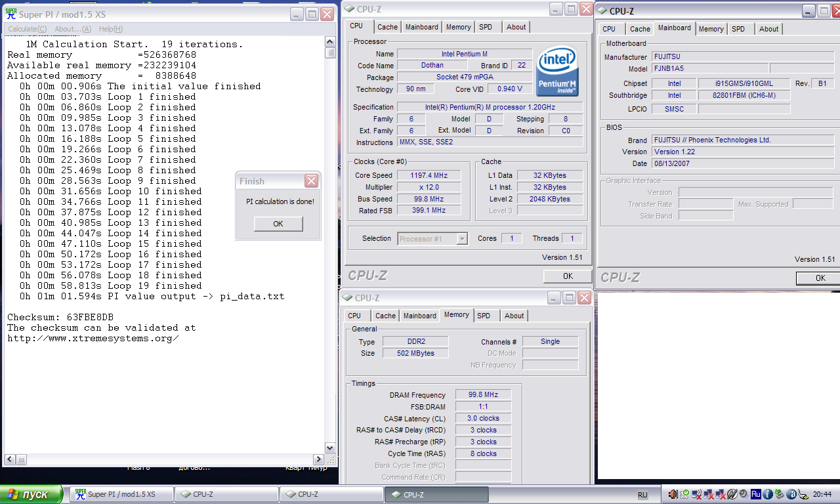Click OK in the CPU-Z CPU window
The image size is (840, 504).
pyautogui.click(x=568, y=276)
